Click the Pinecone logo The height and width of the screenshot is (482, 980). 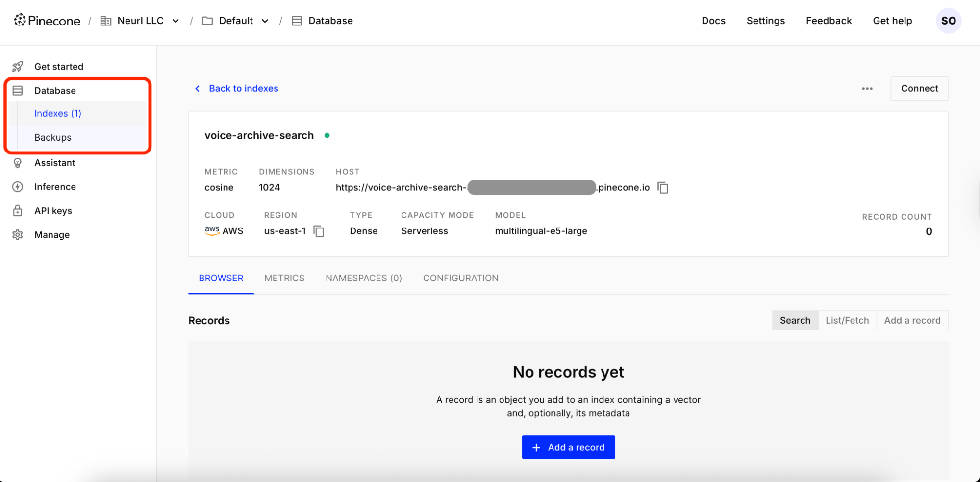point(47,21)
